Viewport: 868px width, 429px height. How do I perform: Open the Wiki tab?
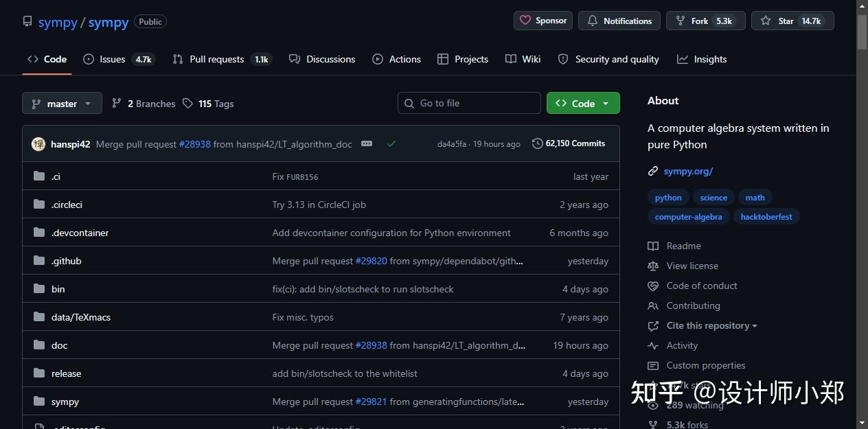pyautogui.click(x=523, y=59)
